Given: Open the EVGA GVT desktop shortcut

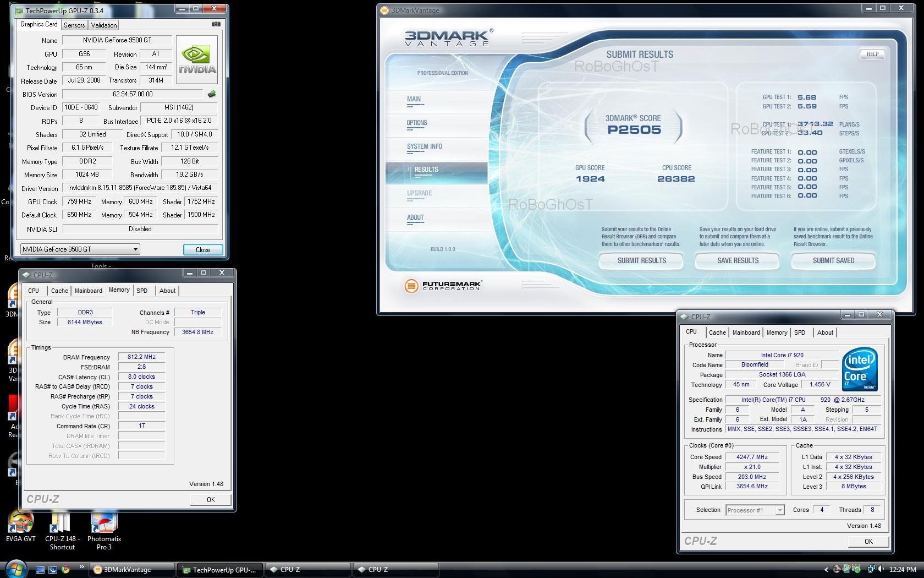Looking at the screenshot, I should 21,527.
